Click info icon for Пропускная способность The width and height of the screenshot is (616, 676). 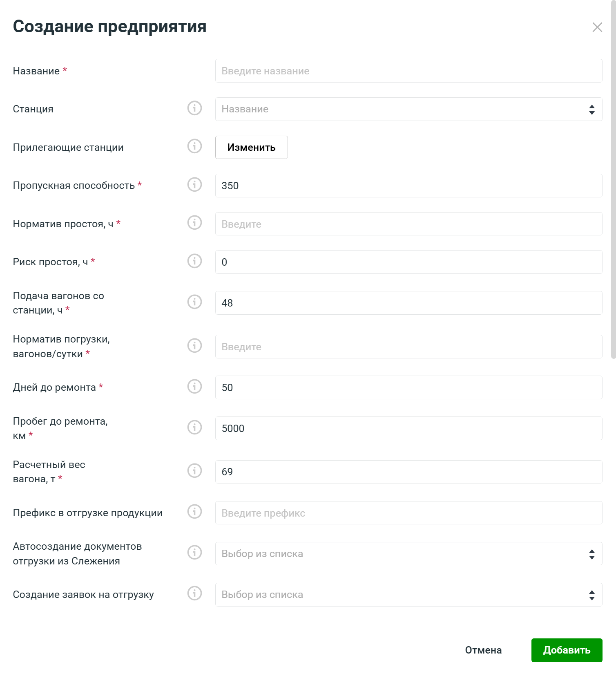(194, 185)
